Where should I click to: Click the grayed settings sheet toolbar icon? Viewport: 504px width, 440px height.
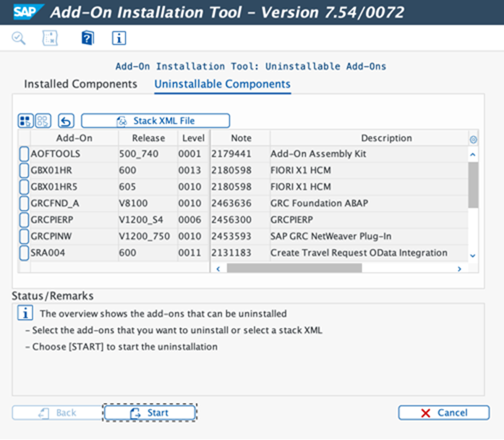[x=50, y=38]
